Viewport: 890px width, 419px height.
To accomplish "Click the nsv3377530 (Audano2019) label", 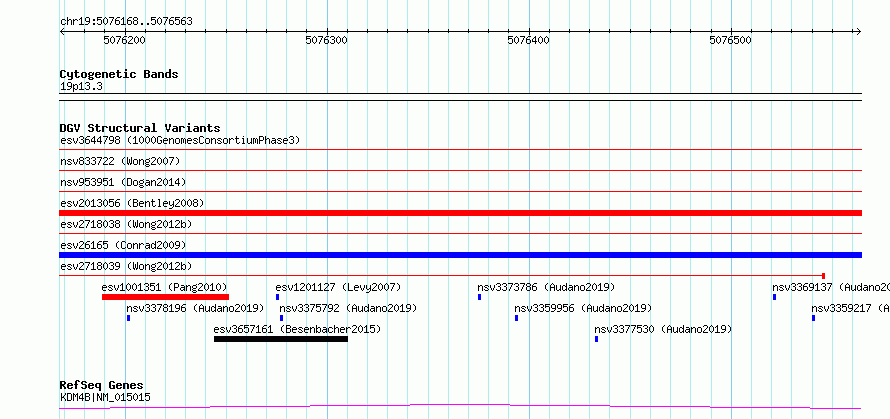I will point(663,329).
